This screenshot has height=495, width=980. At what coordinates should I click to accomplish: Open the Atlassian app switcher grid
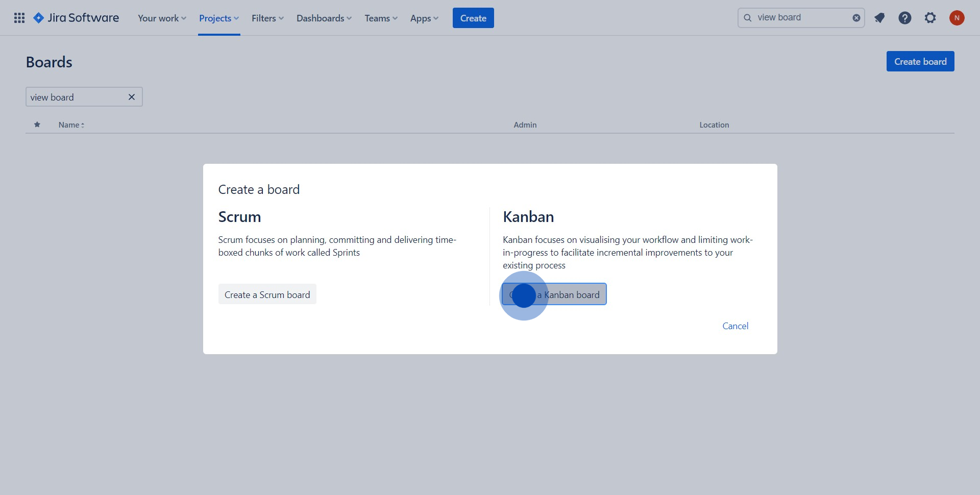[x=19, y=17]
